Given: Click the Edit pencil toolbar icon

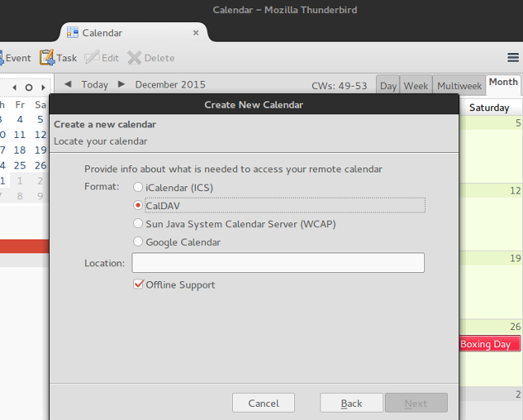Looking at the screenshot, I should tap(92, 57).
